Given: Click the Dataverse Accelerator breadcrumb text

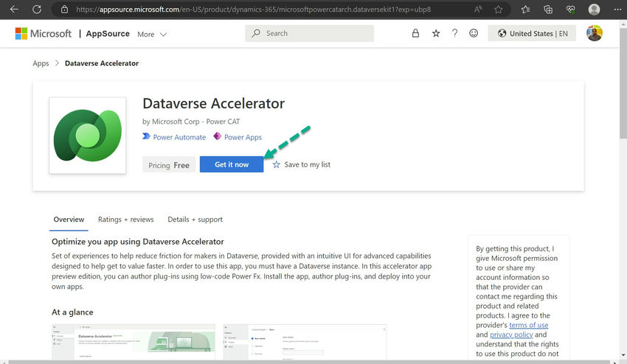Looking at the screenshot, I should point(102,63).
